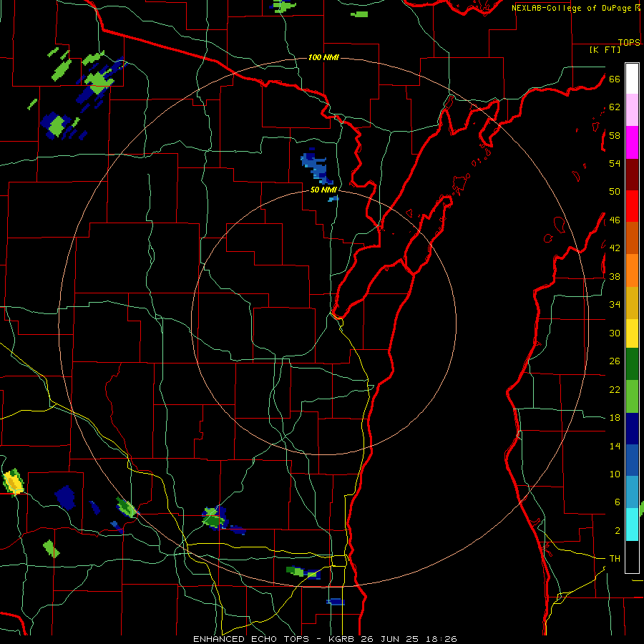Click the 'KGRB' station identifier
Image resolution: width=644 pixels, height=644 pixels.
coord(342,639)
